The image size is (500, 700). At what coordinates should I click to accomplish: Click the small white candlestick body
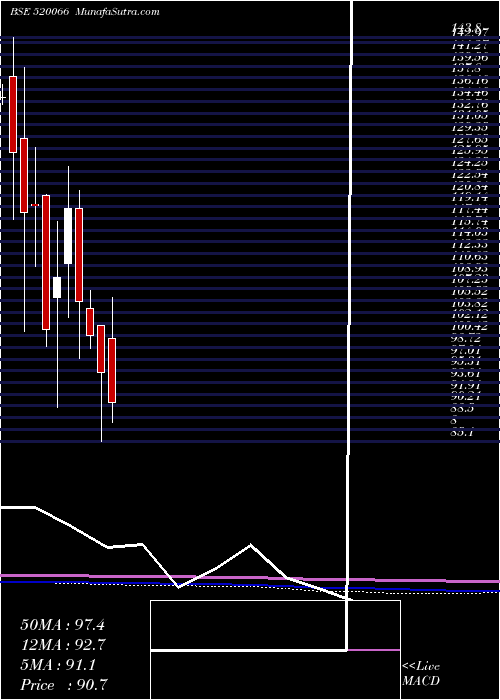(x=57, y=288)
